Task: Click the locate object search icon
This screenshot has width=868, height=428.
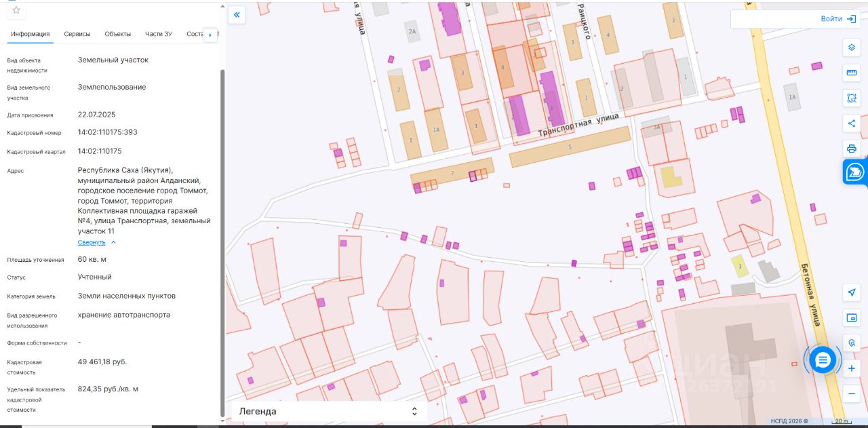Action: click(852, 343)
